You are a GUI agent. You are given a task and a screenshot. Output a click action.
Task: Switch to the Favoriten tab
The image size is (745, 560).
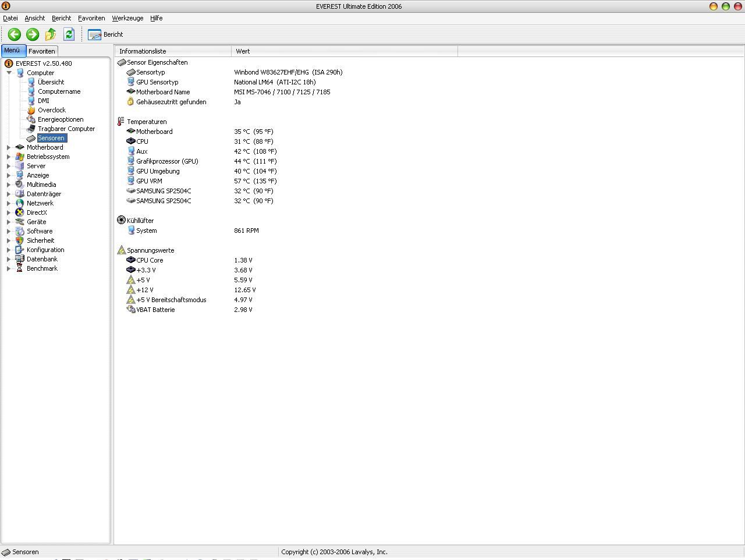pos(42,51)
